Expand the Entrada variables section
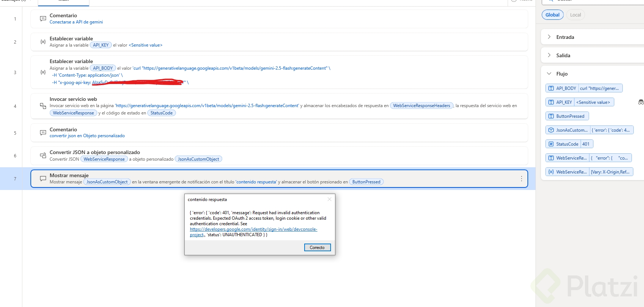Image resolution: width=644 pixels, height=307 pixels. tap(549, 37)
